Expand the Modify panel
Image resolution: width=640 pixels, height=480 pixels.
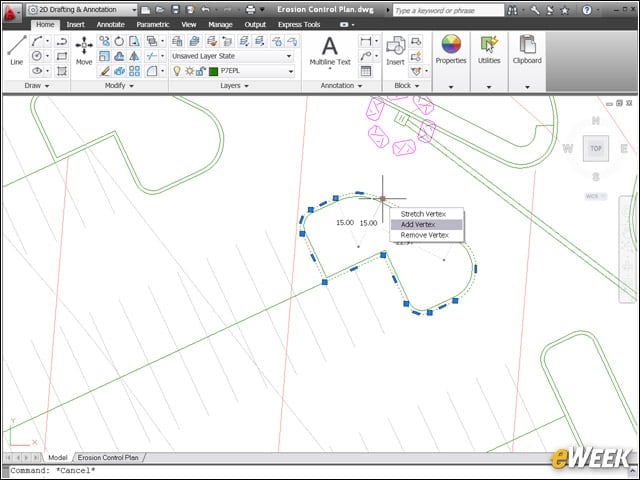pyautogui.click(x=119, y=86)
